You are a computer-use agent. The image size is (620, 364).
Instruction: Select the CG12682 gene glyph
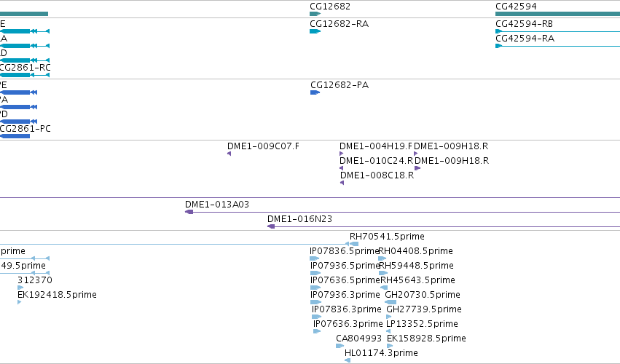pyautogui.click(x=315, y=14)
